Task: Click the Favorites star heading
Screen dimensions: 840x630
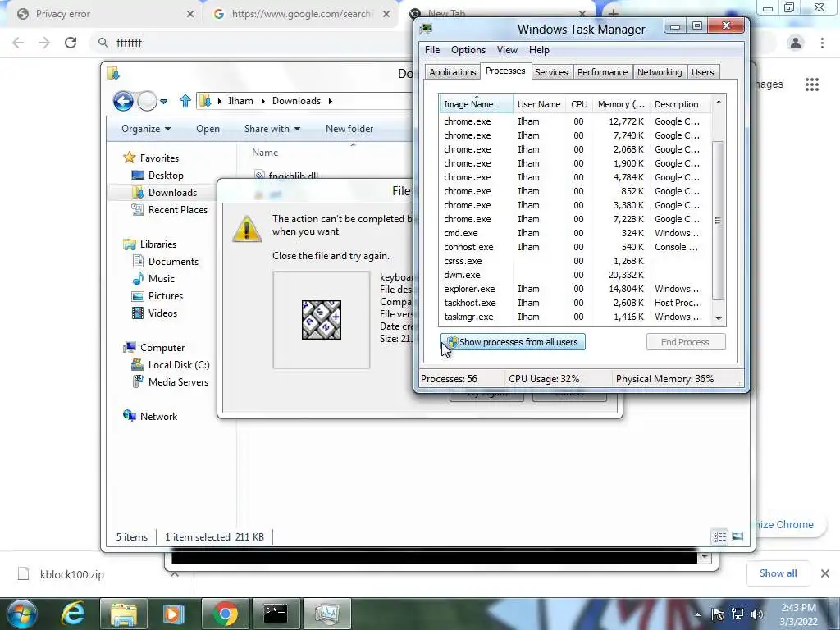Action: (129, 157)
